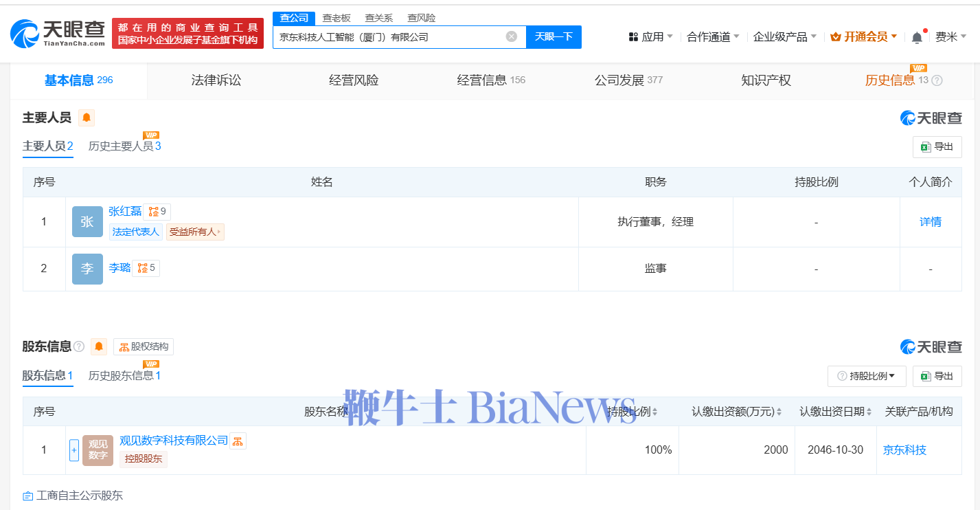Open 张红磊's profile link
980x510 pixels.
[125, 212]
